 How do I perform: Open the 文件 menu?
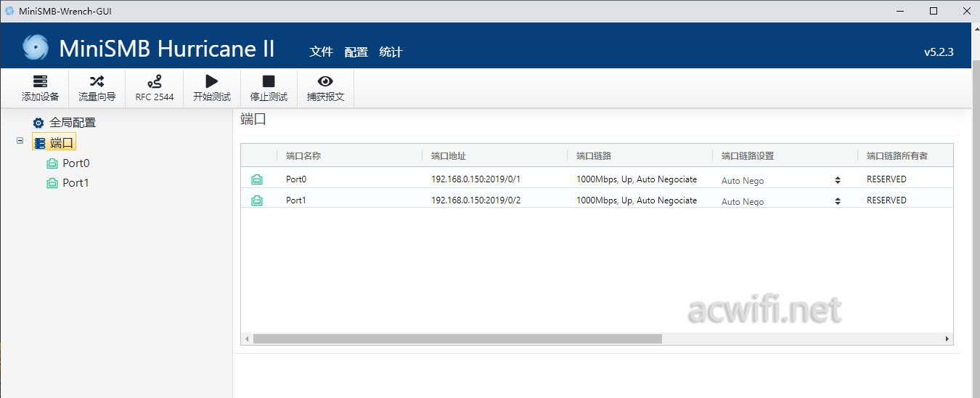coord(321,52)
